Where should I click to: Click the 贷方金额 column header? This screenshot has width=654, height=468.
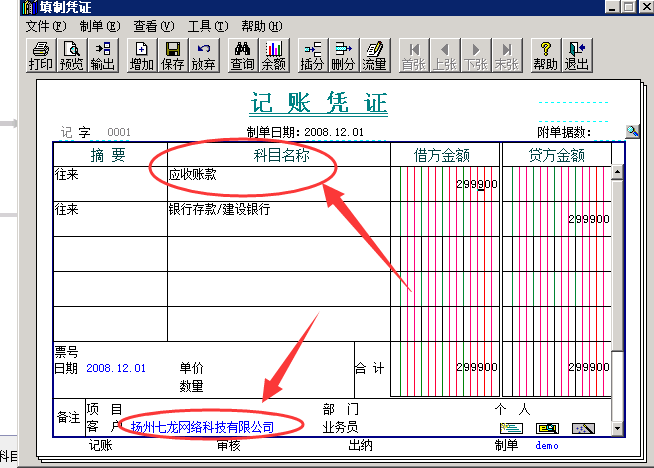click(557, 155)
